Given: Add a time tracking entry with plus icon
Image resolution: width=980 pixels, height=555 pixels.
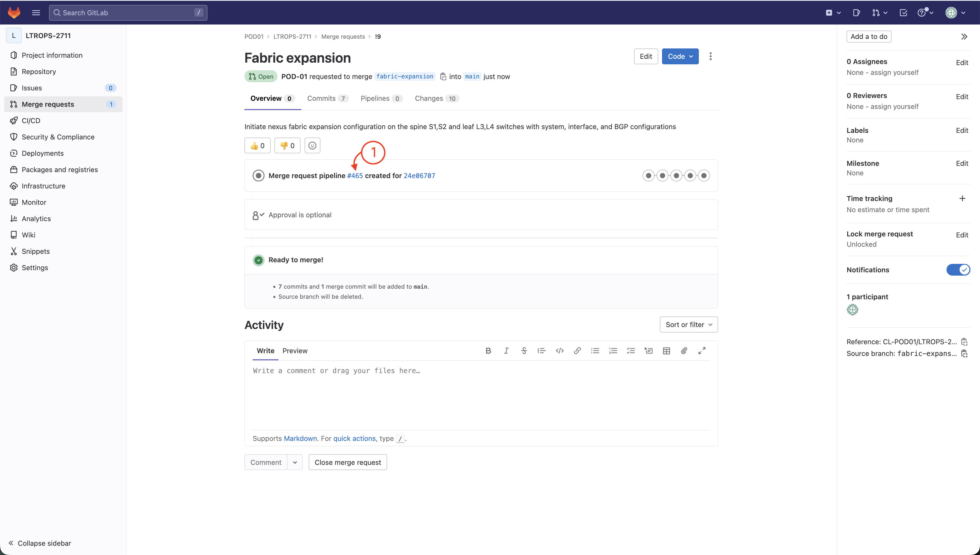Looking at the screenshot, I should pos(962,199).
